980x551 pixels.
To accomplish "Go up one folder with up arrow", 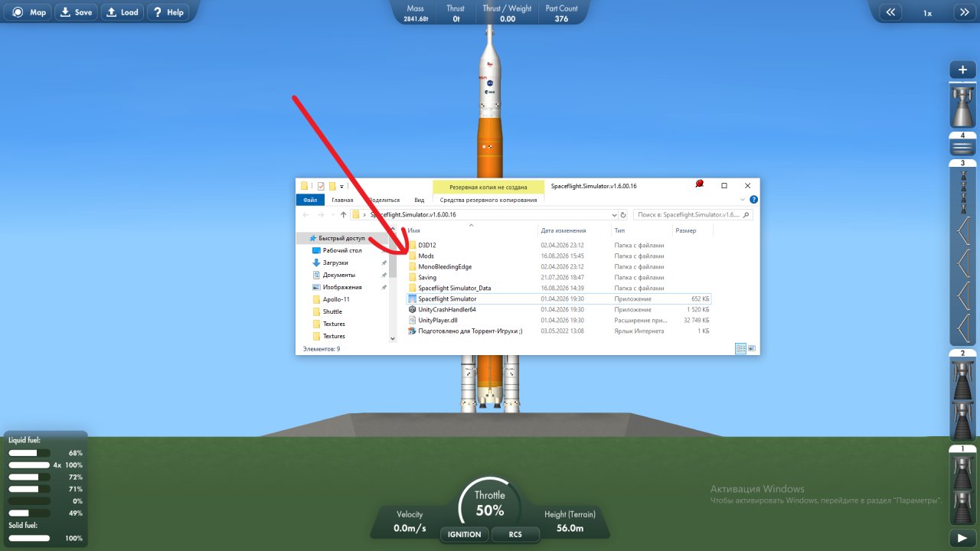I will 344,215.
